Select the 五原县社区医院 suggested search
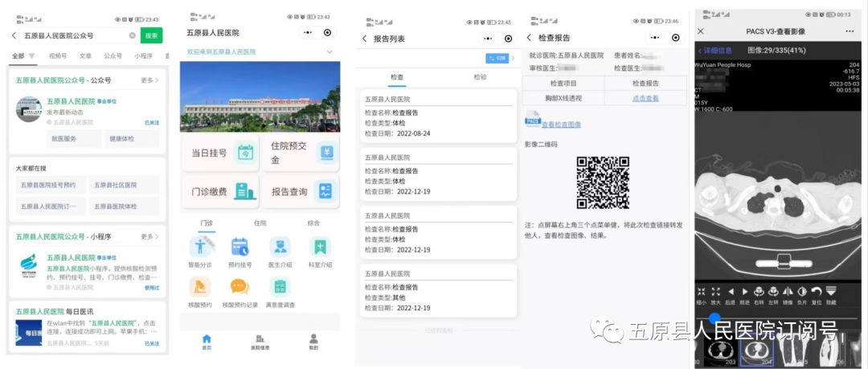Screen dimensions: 868x369 point(124,185)
